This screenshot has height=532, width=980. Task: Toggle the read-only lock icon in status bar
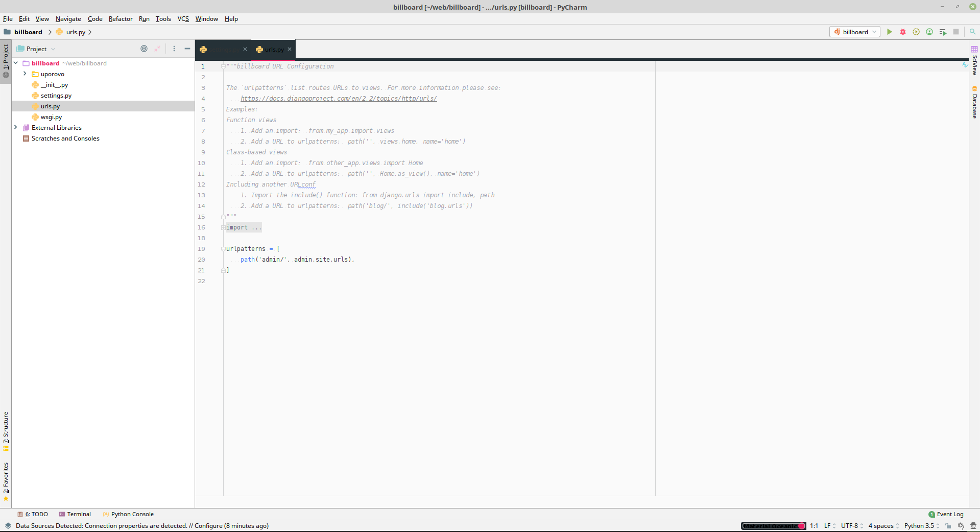coord(948,526)
